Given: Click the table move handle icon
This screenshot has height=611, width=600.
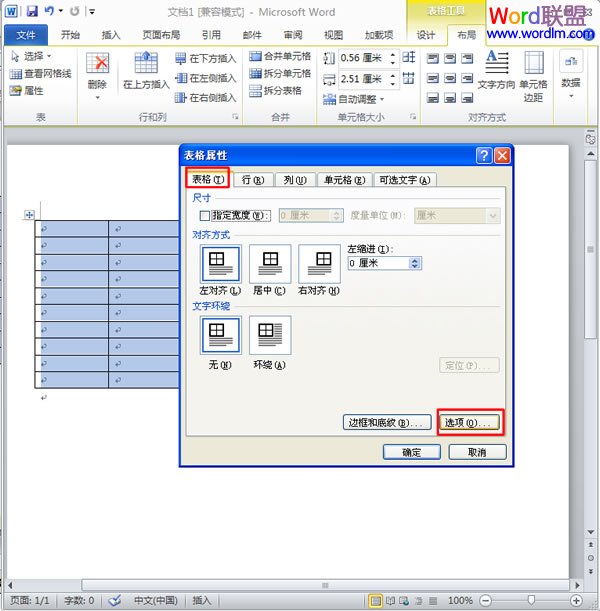Looking at the screenshot, I should tap(29, 215).
